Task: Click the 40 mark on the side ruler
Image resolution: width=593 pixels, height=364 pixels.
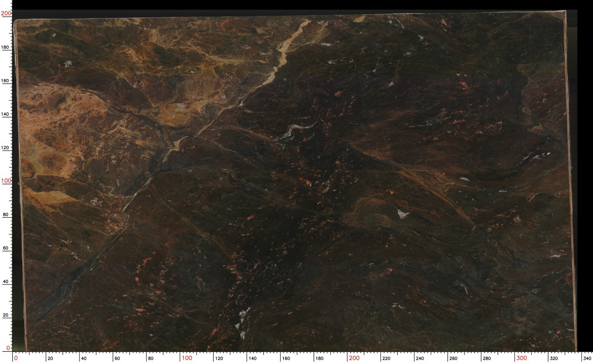Action: click(x=6, y=282)
